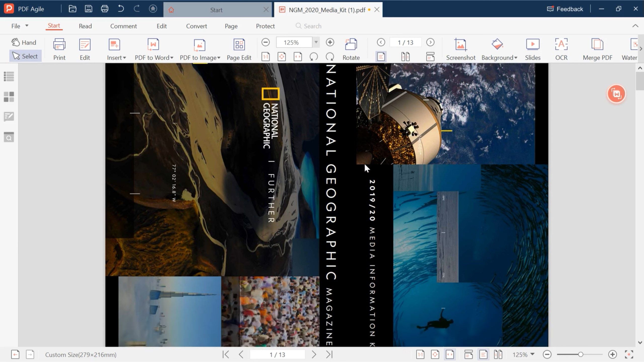This screenshot has width=644, height=362.
Task: Open the annotations sidebar panel
Action: pyautogui.click(x=9, y=117)
